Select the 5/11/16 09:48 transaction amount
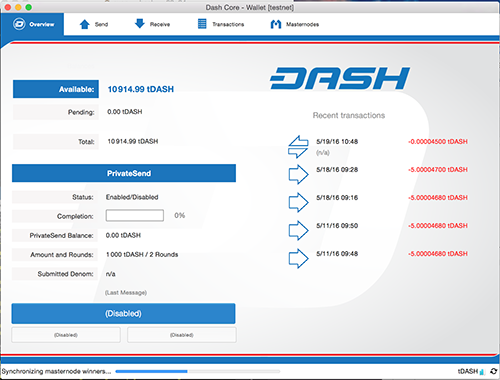The width and height of the screenshot is (500, 380). point(438,254)
